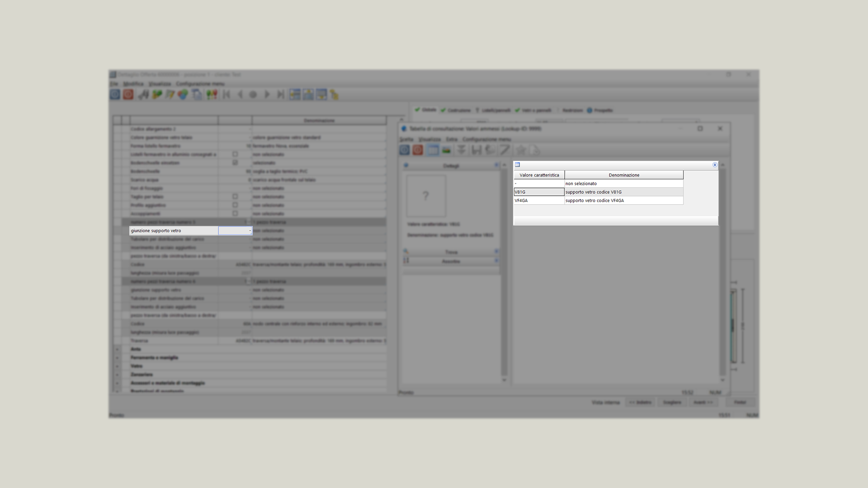
Task: Click the table view icon above the lookup grid
Action: (518, 165)
